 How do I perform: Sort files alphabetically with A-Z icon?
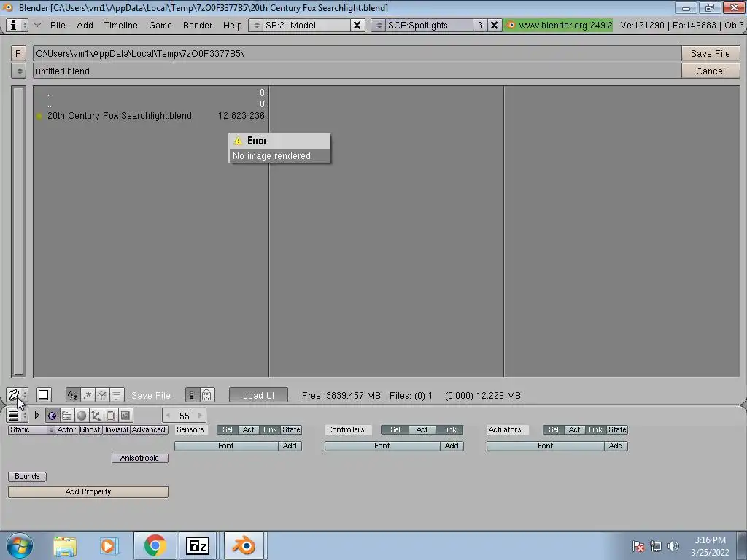coord(72,395)
